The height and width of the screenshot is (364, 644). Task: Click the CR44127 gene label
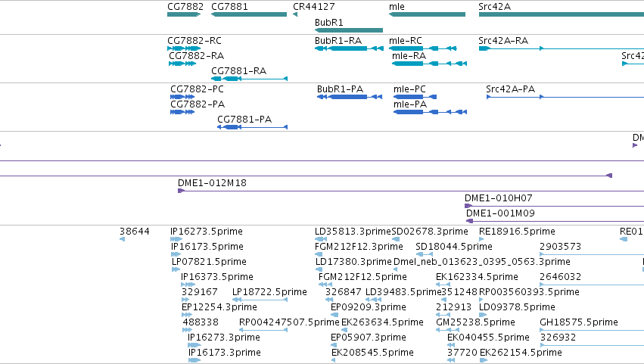tap(313, 7)
